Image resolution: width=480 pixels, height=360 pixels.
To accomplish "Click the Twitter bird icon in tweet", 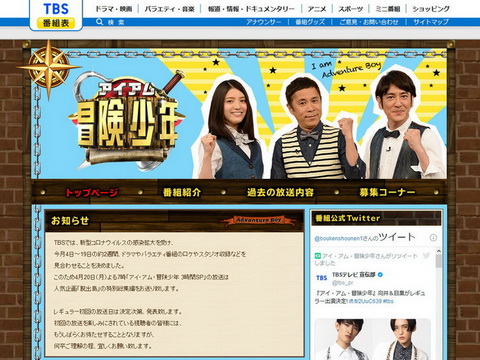I will pos(426,256).
